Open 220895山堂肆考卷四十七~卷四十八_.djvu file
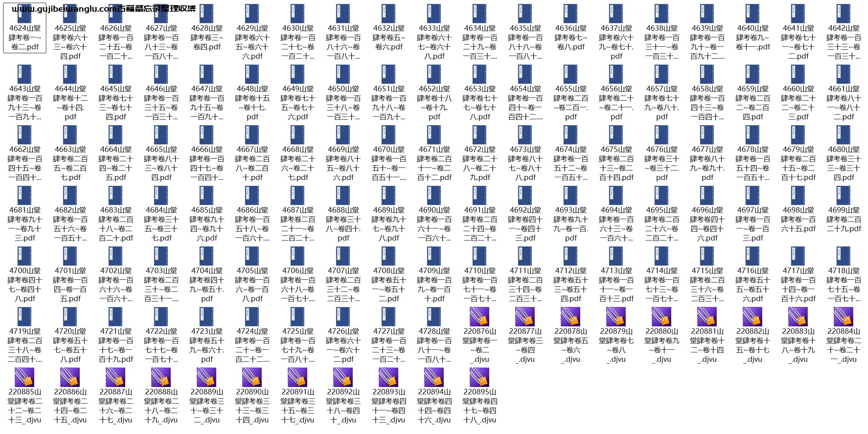This screenshot has height=434, width=868. [479, 378]
